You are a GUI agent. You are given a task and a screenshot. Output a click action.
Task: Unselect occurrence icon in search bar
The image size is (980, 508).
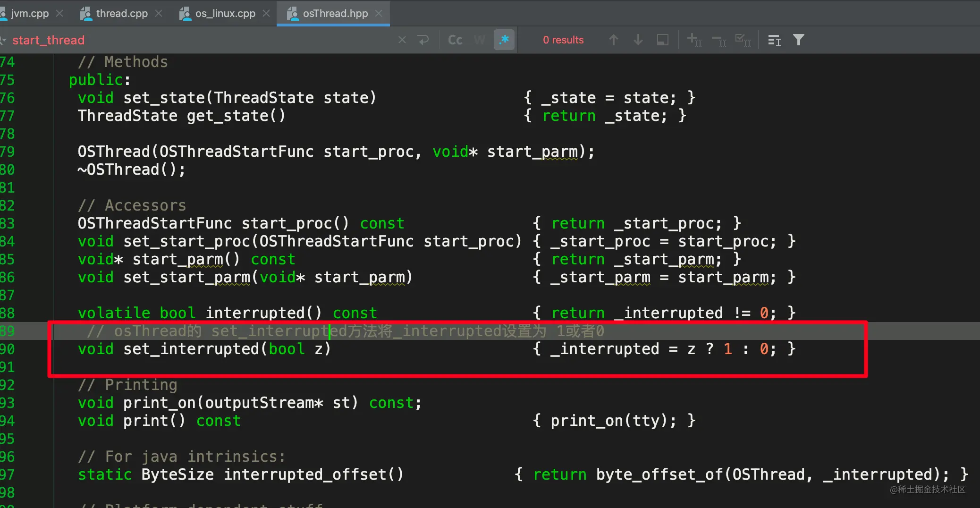pos(719,41)
